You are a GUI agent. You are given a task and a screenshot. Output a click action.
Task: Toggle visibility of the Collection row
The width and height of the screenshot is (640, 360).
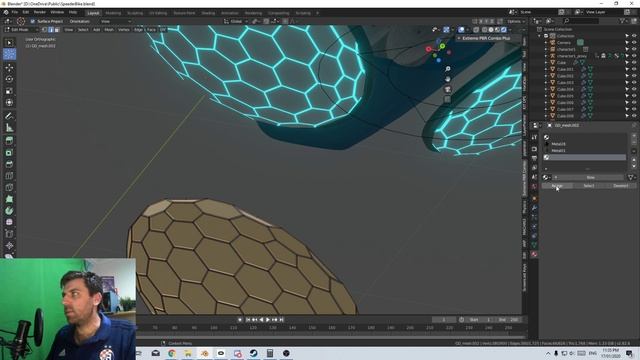point(634,36)
